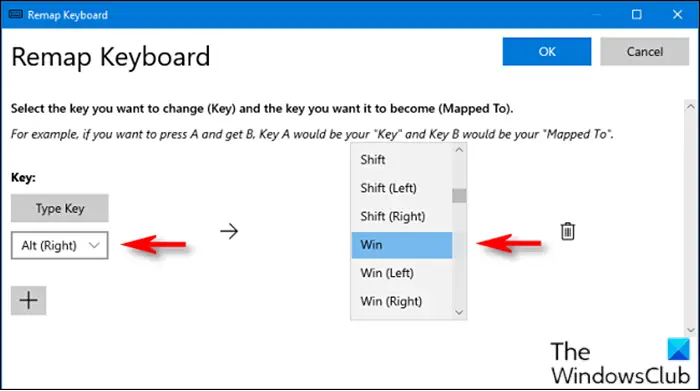Viewport: 700px width, 391px height.
Task: Click the right arrow between key columns
Action: (x=229, y=231)
